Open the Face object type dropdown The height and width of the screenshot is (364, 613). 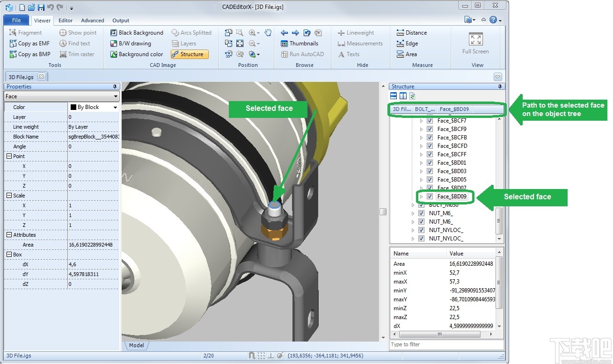click(x=116, y=96)
